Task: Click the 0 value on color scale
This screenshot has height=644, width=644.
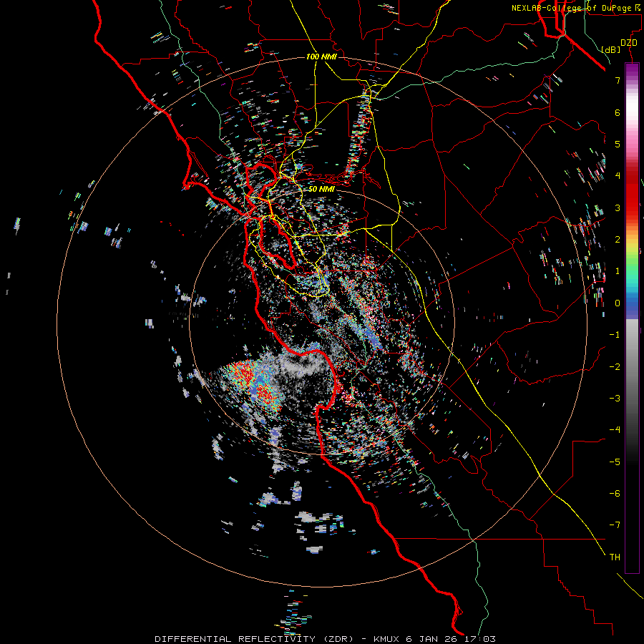Action: click(618, 303)
